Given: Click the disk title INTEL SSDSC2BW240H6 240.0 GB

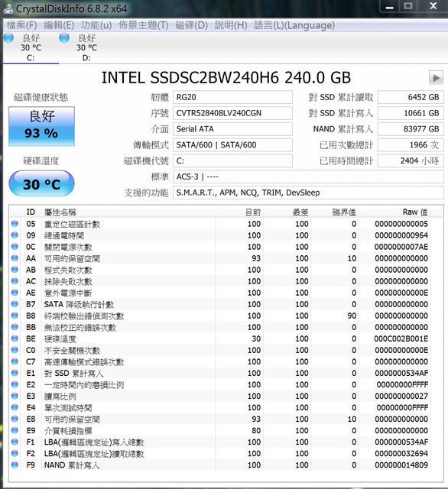Looking at the screenshot, I should click(226, 78).
